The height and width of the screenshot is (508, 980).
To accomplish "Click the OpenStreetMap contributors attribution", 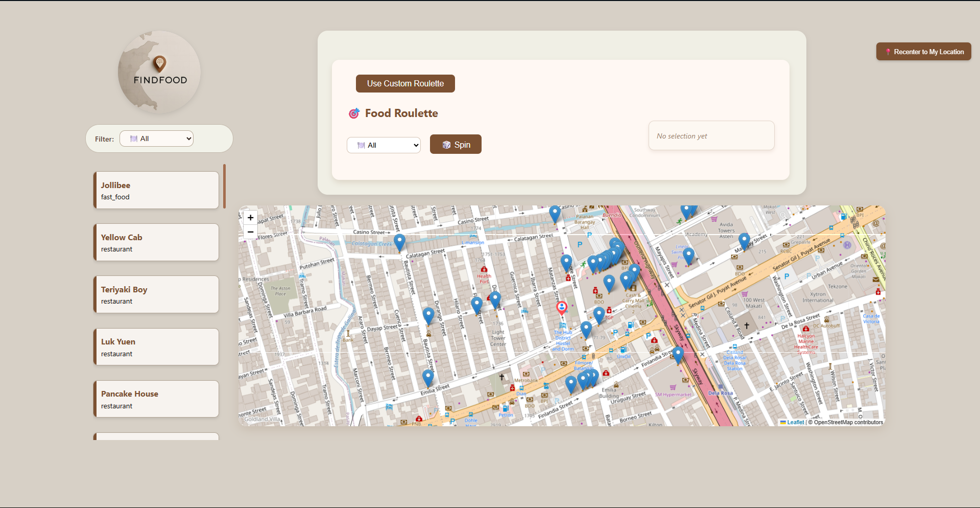I will (848, 422).
